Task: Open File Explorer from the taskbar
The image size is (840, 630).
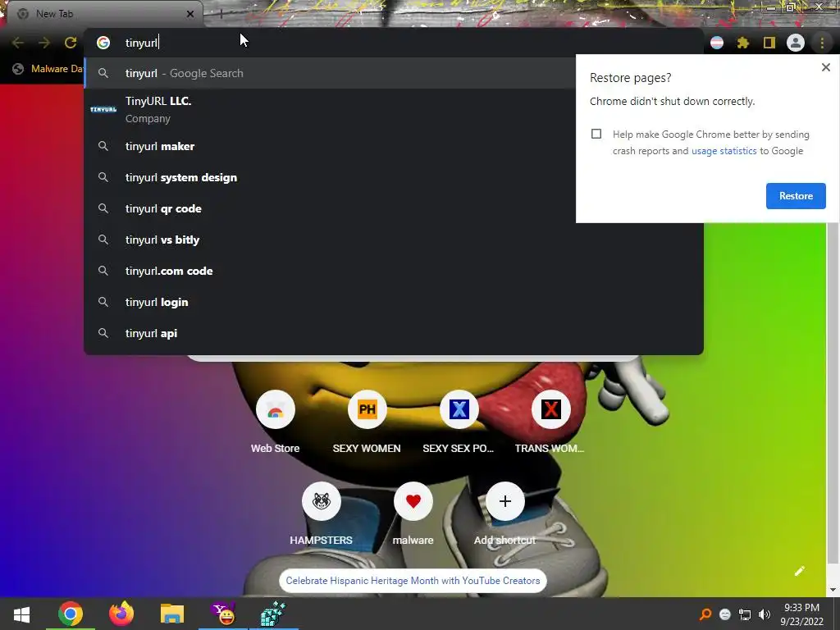Action: (x=172, y=614)
